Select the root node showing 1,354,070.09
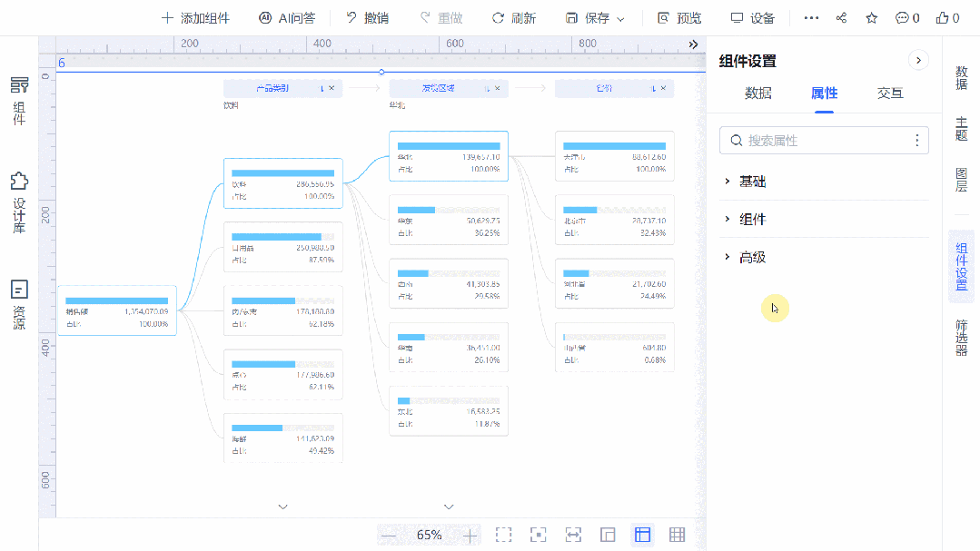The image size is (980, 551). [x=117, y=310]
